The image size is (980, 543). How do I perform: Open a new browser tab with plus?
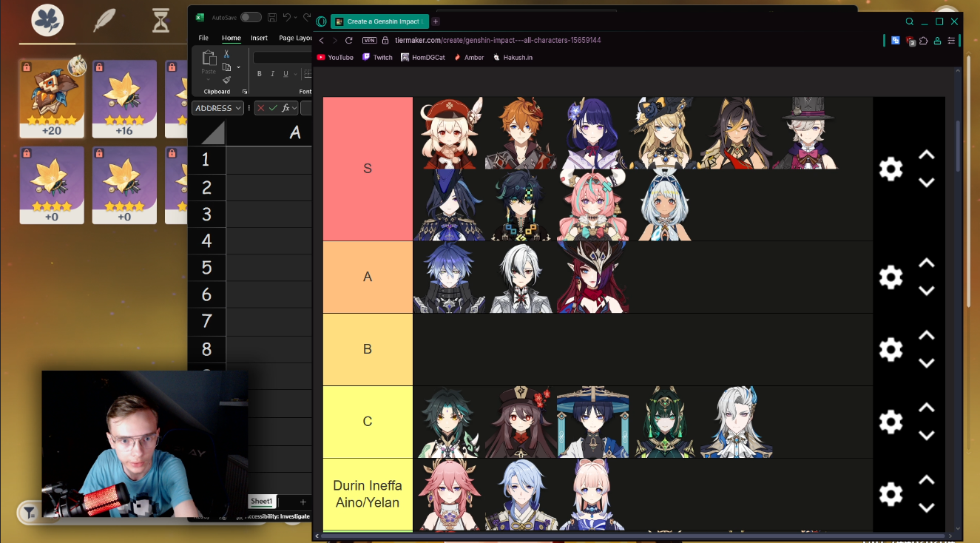[x=436, y=21]
